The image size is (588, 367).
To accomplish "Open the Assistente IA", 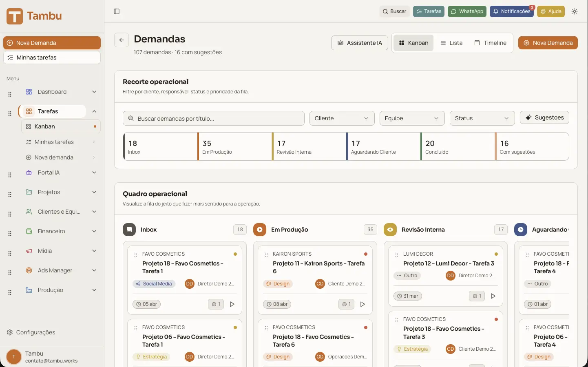I will point(359,42).
